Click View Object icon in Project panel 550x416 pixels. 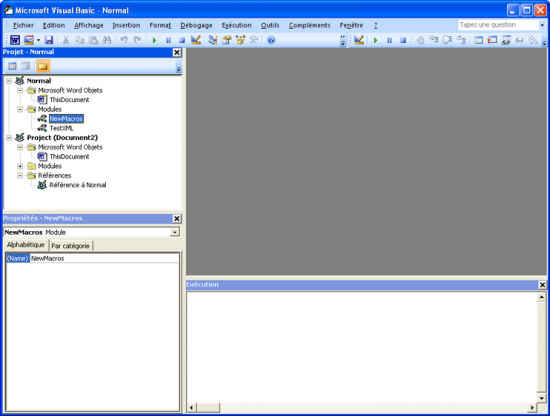(26, 66)
